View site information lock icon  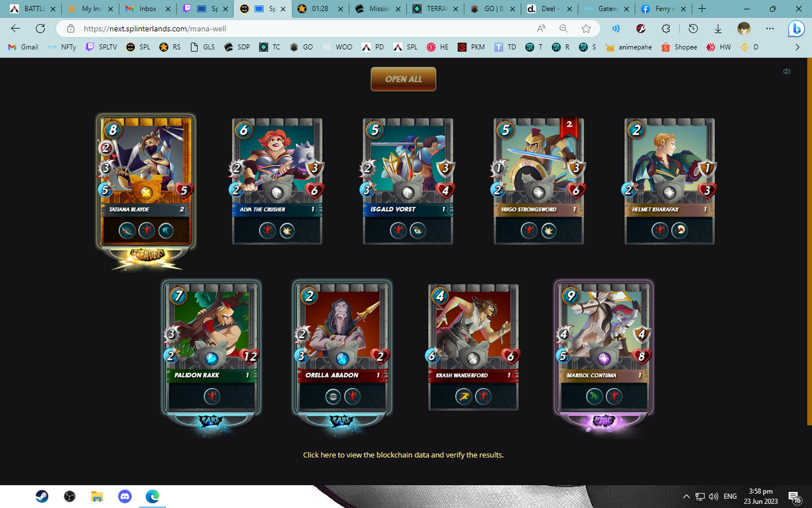click(70, 29)
